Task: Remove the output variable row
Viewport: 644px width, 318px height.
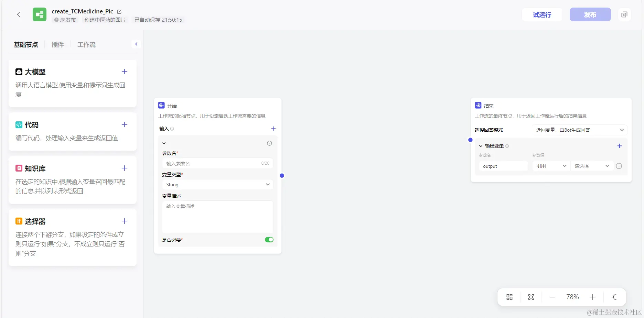Action: [x=619, y=166]
